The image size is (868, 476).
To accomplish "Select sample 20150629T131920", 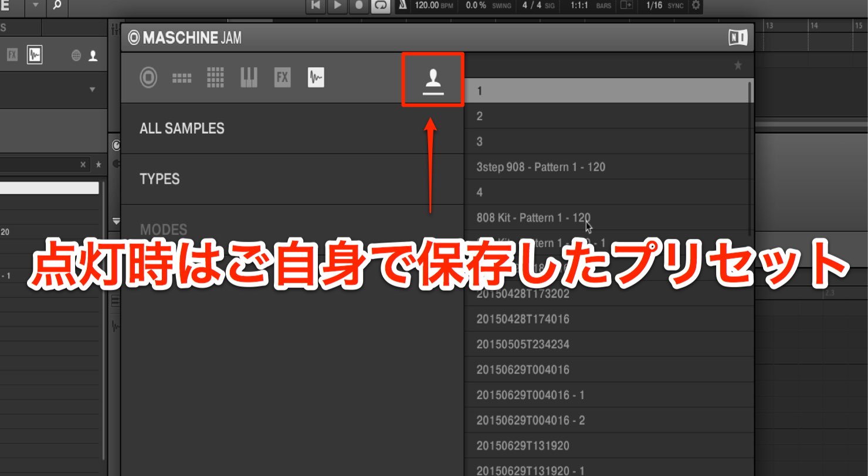I will click(609, 446).
